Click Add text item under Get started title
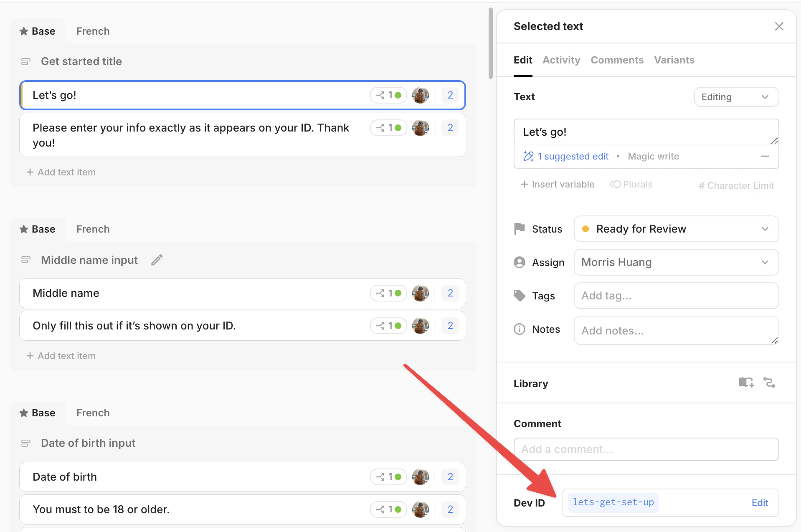The height and width of the screenshot is (532, 801). [61, 172]
